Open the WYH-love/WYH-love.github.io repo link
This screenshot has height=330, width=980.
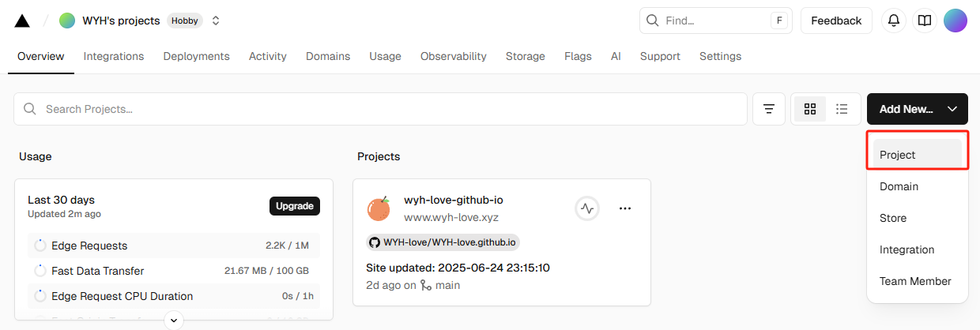pos(443,242)
